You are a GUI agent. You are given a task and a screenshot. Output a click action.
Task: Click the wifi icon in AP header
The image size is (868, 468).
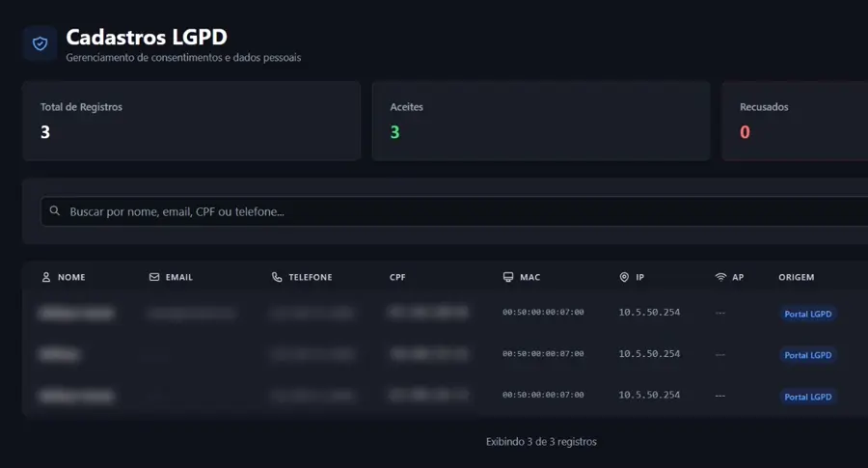click(720, 277)
